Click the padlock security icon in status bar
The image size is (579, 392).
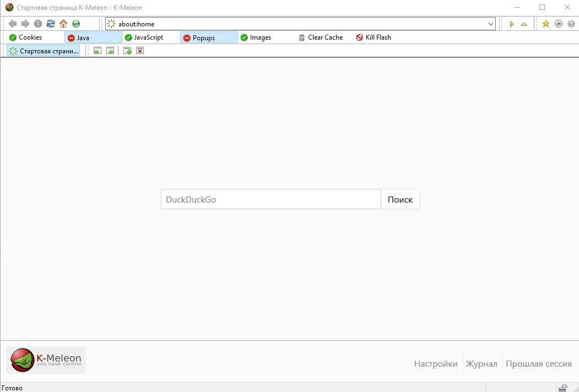pyautogui.click(x=563, y=388)
